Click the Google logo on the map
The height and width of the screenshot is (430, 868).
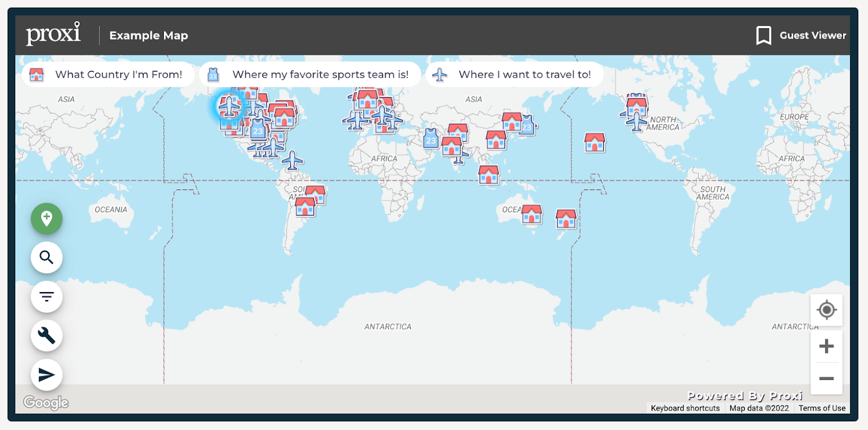(x=46, y=402)
